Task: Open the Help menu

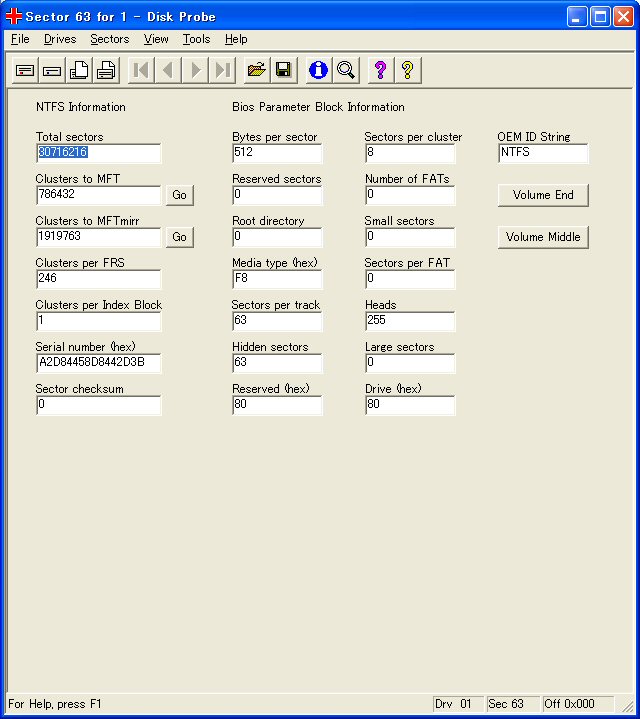Action: [x=236, y=39]
